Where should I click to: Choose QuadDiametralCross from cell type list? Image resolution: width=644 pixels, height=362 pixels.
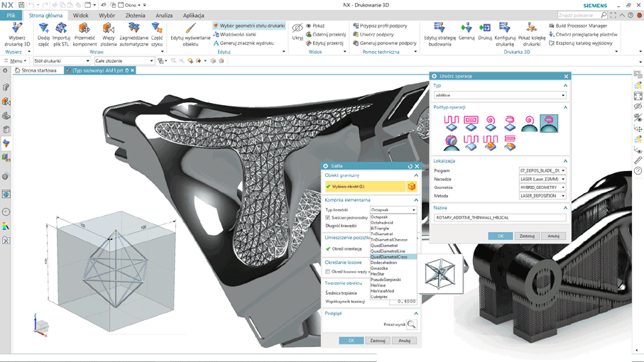pos(393,257)
